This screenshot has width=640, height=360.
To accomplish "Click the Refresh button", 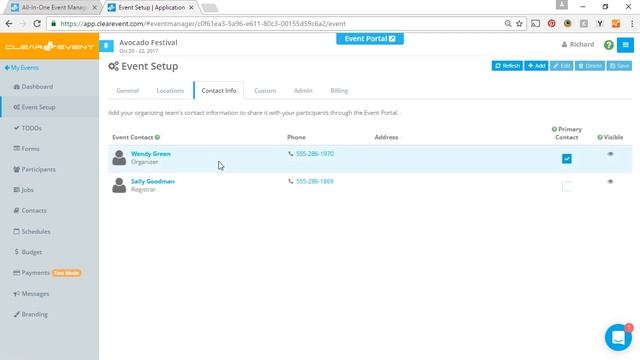I will (507, 66).
